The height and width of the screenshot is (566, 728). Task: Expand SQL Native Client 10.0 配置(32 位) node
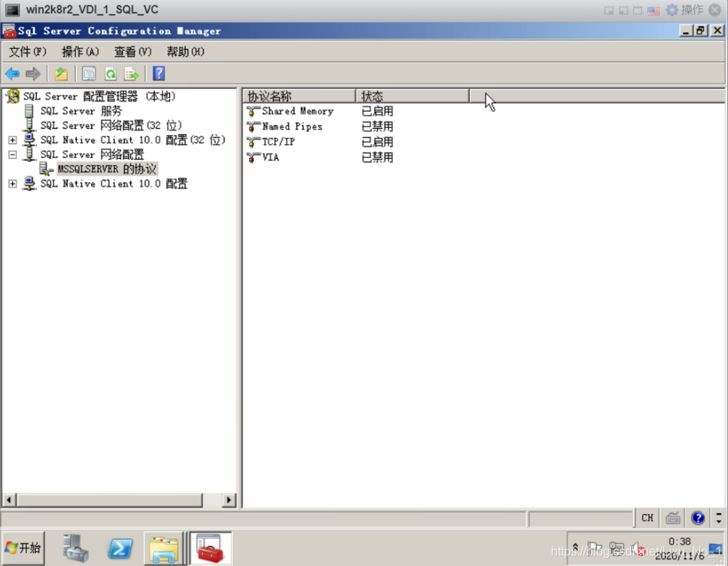12,140
